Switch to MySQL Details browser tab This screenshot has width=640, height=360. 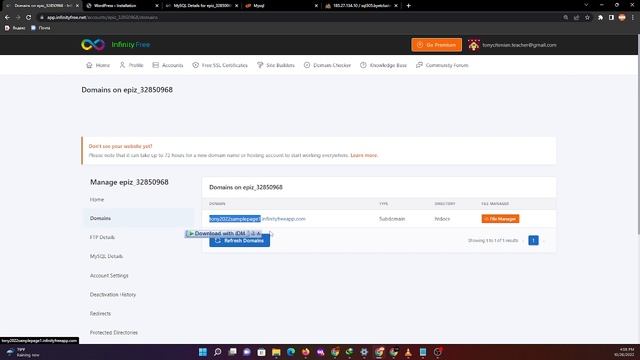tap(202, 6)
